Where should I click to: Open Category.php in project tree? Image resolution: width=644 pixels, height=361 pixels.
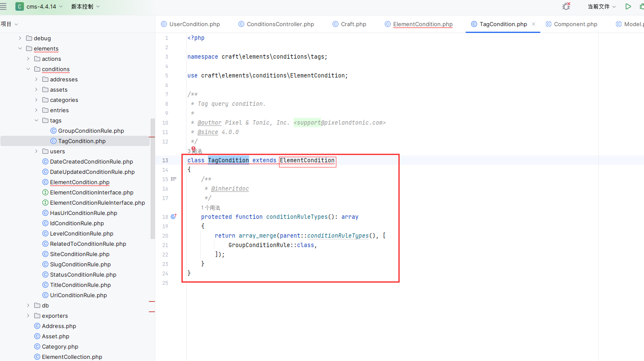pyautogui.click(x=56, y=346)
